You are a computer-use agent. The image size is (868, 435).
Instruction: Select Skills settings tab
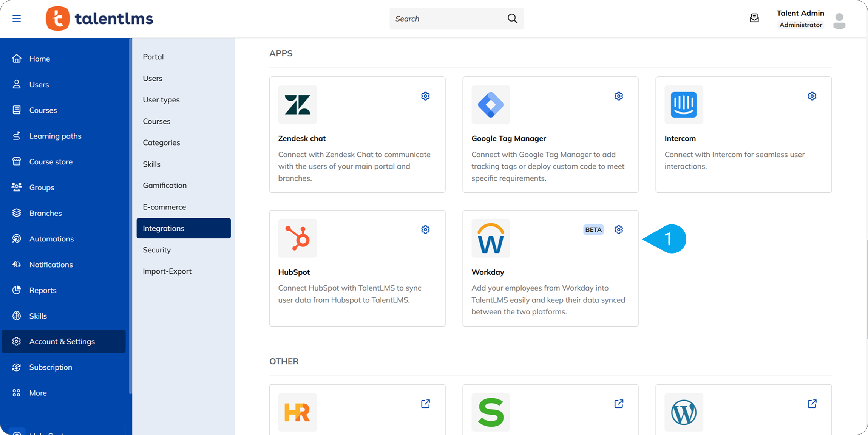[184, 164]
